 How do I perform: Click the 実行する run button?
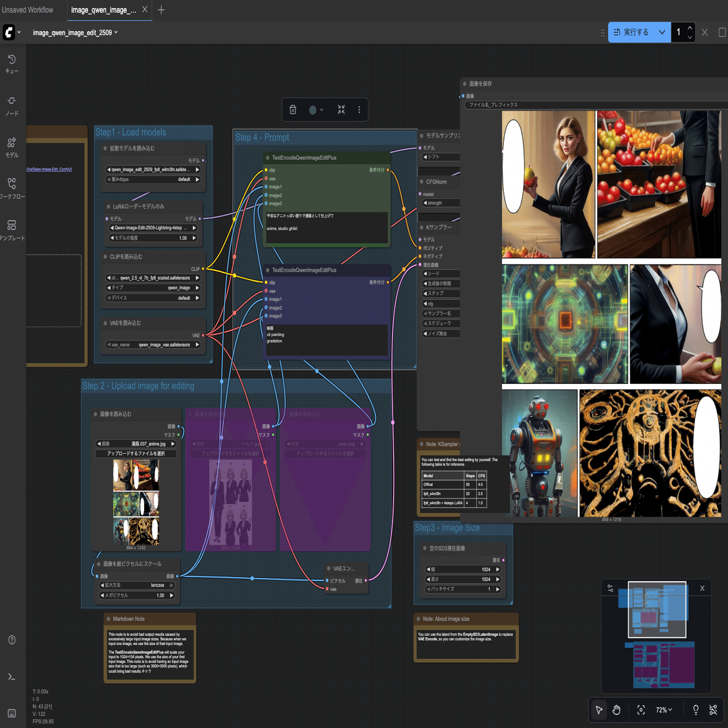tap(631, 32)
